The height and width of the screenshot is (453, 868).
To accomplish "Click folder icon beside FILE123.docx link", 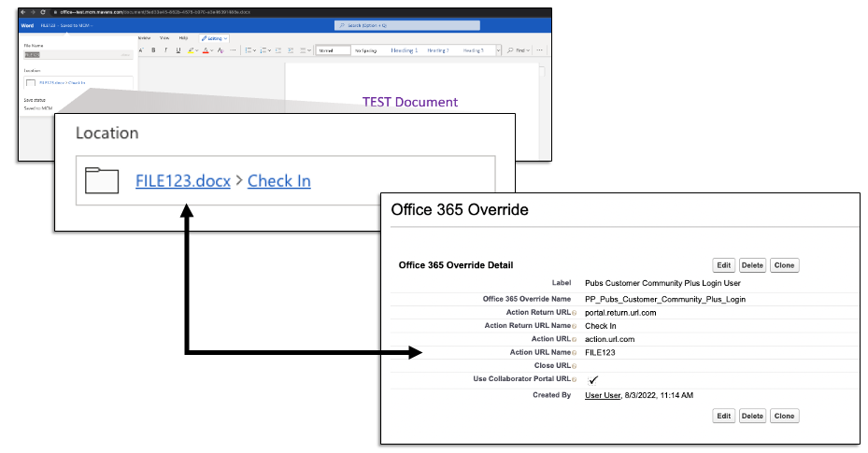I will (102, 180).
